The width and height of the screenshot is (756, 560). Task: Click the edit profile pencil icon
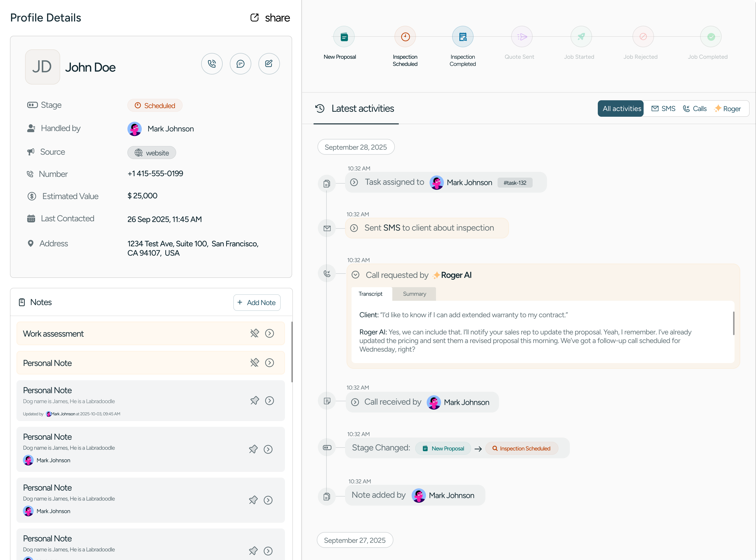tap(269, 64)
